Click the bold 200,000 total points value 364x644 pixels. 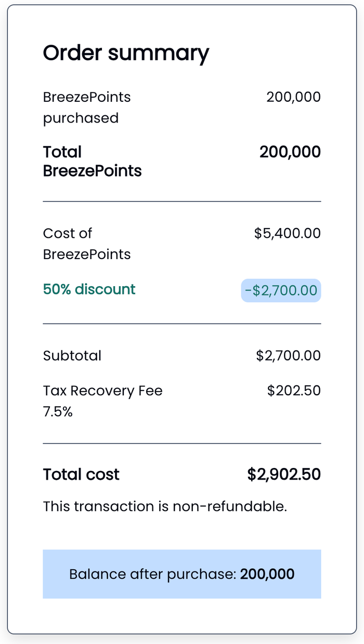point(290,152)
